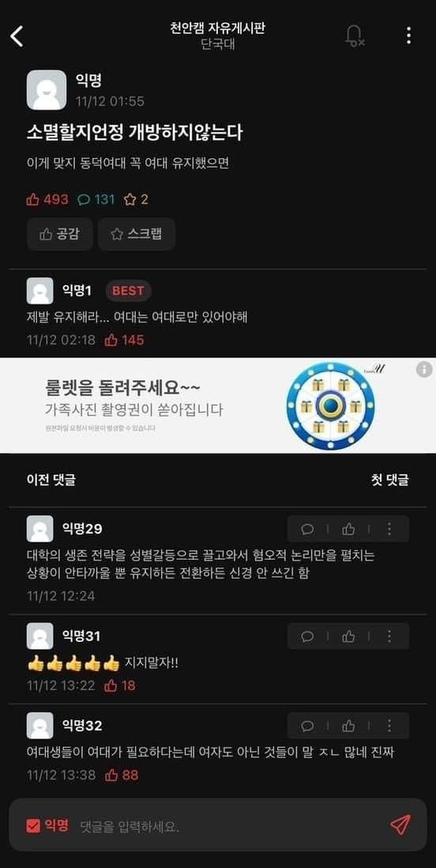Jump to 첫 댓글 first comment
Image resolution: width=436 pixels, height=868 pixels.
pyautogui.click(x=389, y=480)
